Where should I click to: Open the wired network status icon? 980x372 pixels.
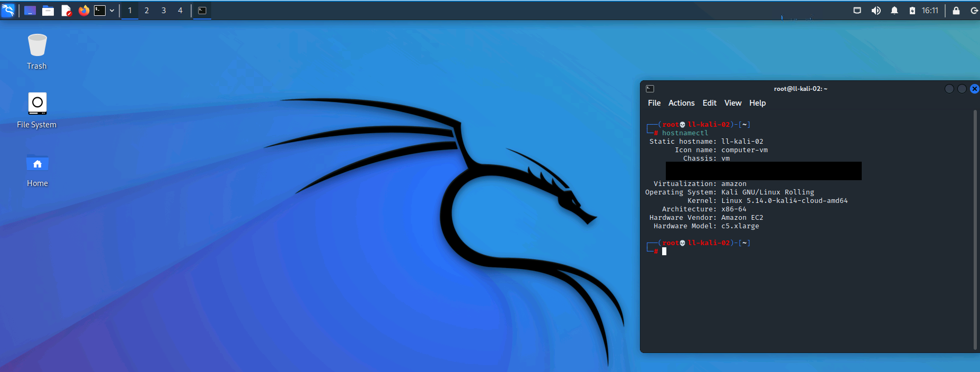(x=858, y=11)
